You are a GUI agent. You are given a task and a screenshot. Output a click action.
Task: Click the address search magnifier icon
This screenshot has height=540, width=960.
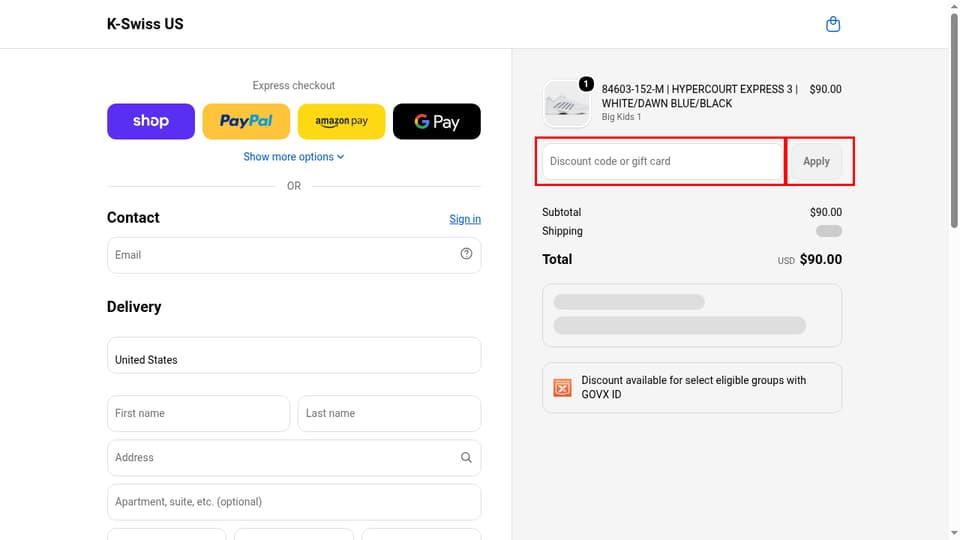click(x=466, y=457)
